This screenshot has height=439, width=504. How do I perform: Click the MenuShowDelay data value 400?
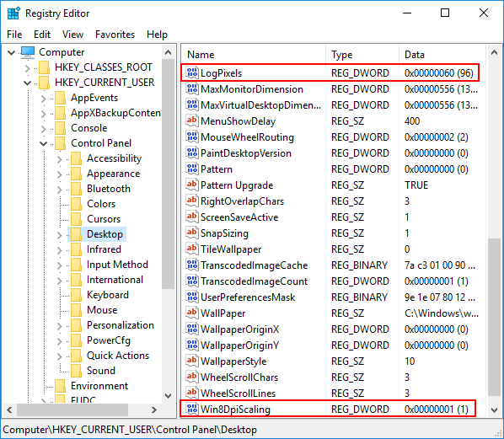[x=412, y=120]
